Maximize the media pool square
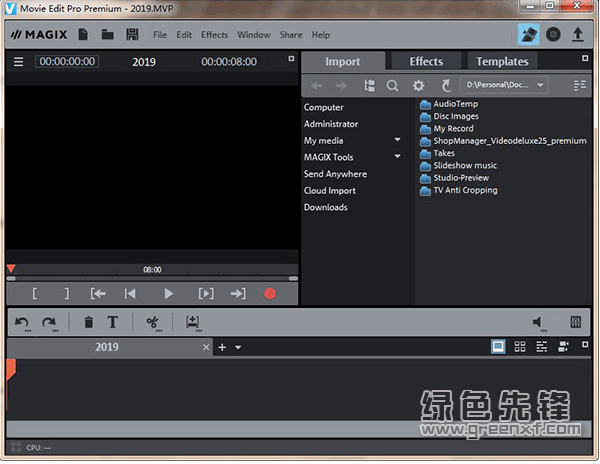This screenshot has height=464, width=600. click(x=585, y=58)
